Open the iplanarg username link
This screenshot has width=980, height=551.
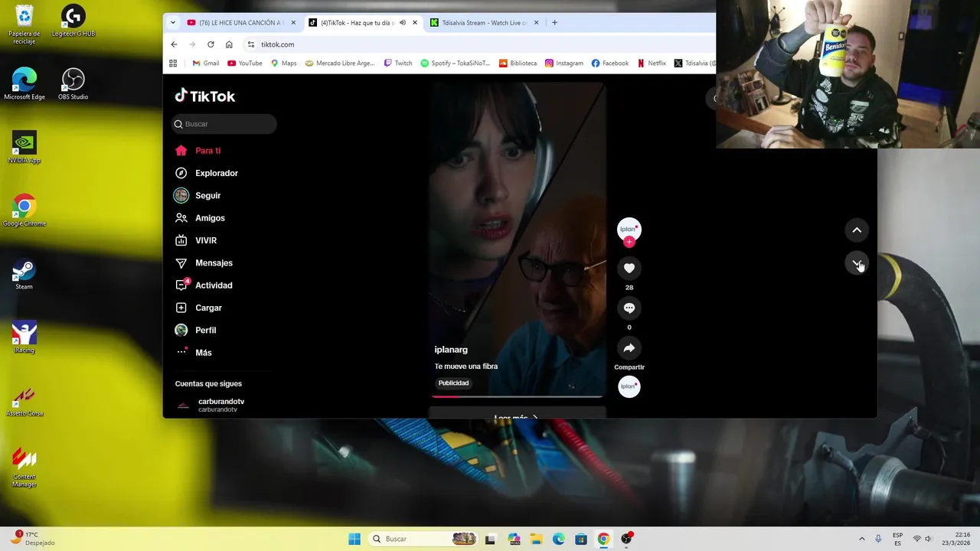coord(451,350)
